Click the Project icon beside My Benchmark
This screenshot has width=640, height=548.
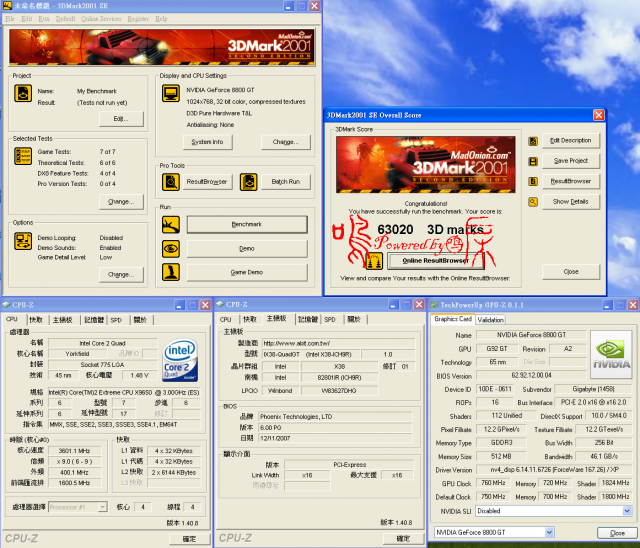(x=23, y=93)
